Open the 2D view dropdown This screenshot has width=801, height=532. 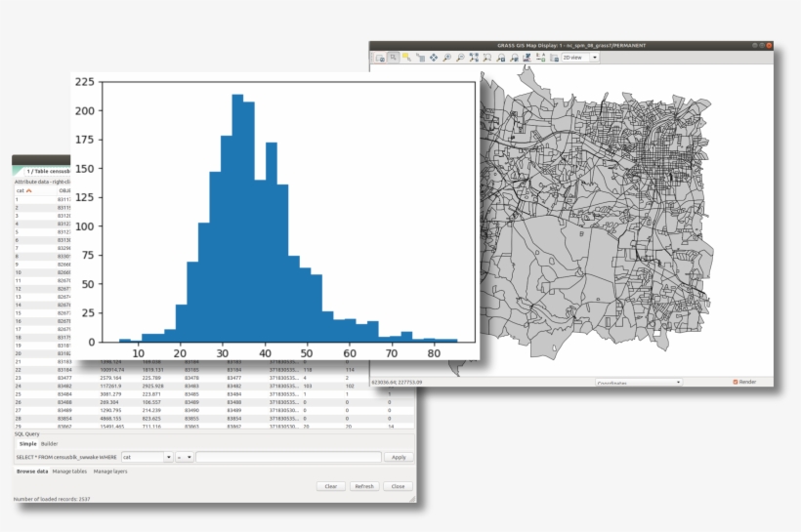pos(581,58)
